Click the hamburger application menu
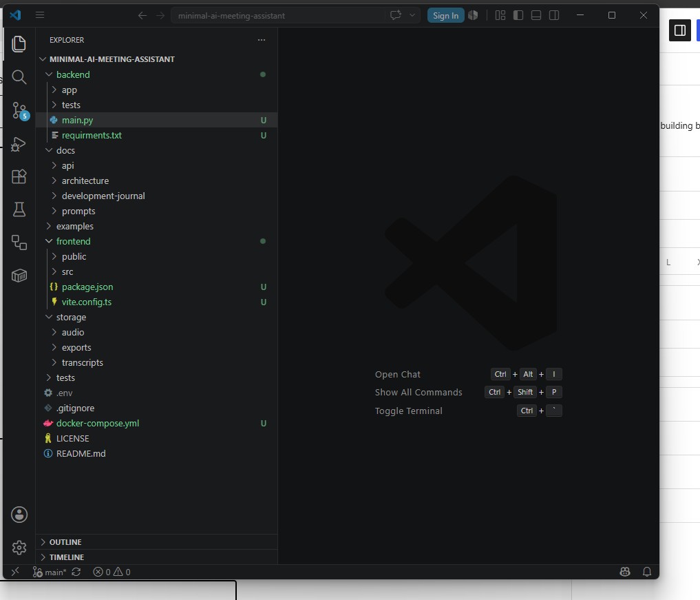The height and width of the screenshot is (600, 700). point(40,15)
